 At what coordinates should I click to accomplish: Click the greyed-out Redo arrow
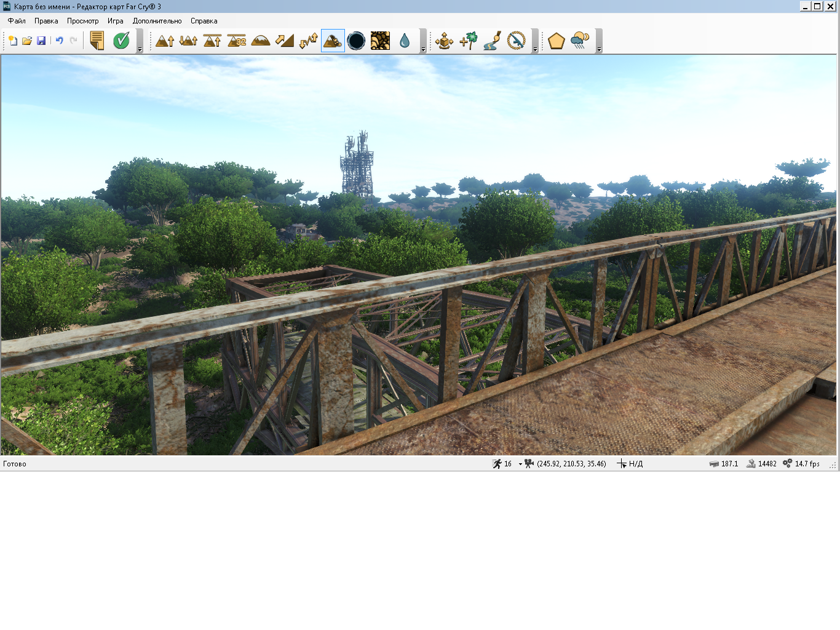coord(74,41)
